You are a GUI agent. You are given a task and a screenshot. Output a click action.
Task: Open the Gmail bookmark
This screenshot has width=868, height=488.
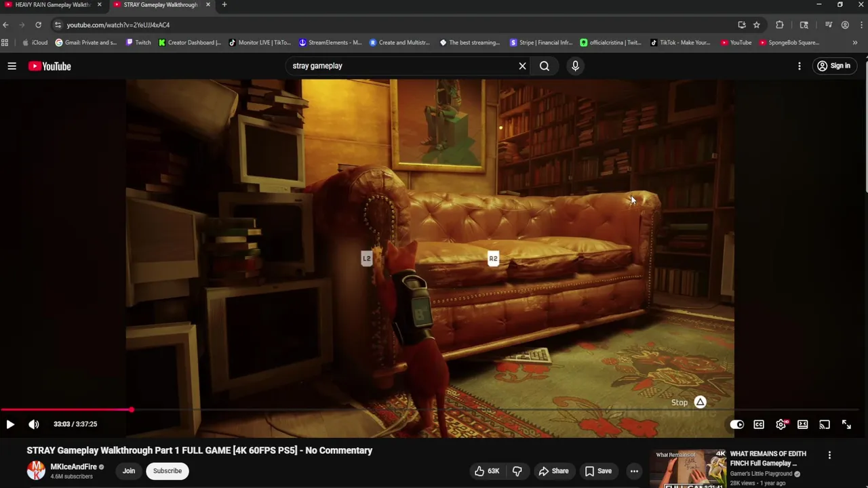point(86,43)
